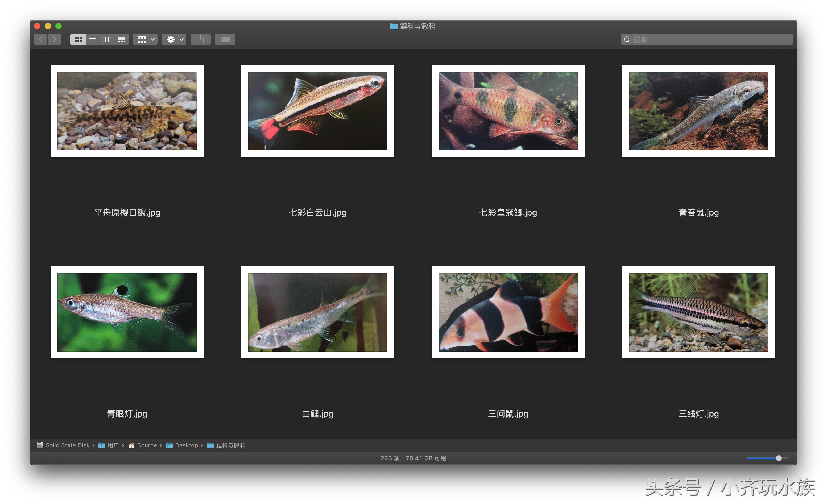Click the folder icon in the title bar
827x504 pixels.
click(394, 26)
